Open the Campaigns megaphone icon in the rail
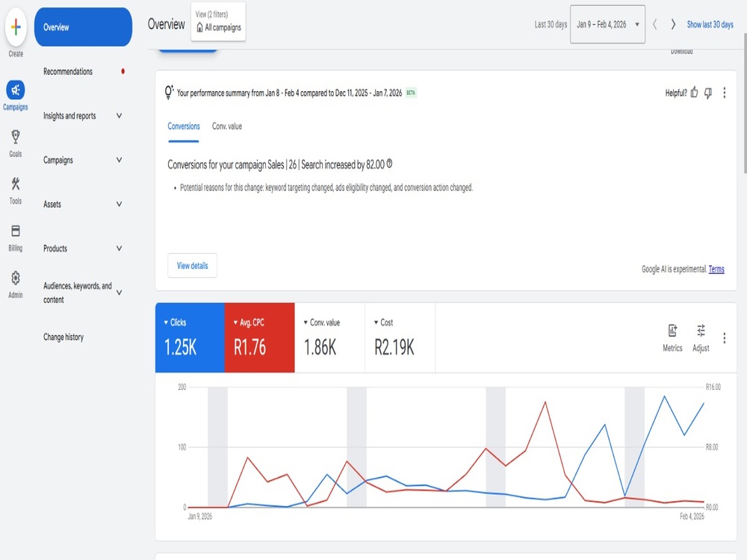The height and width of the screenshot is (560, 747). [x=16, y=90]
